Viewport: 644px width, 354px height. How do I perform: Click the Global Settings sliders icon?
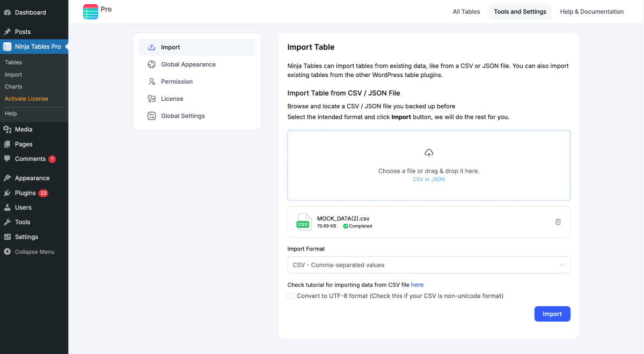coord(151,116)
